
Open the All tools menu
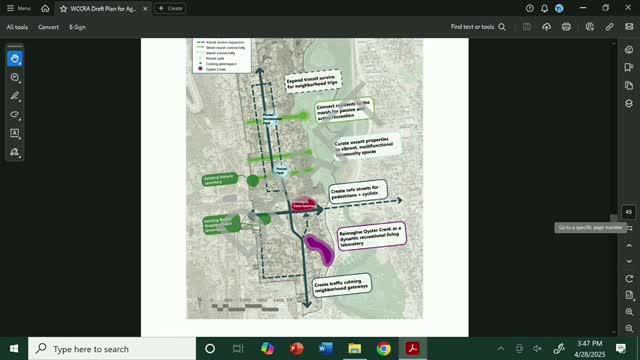17,27
